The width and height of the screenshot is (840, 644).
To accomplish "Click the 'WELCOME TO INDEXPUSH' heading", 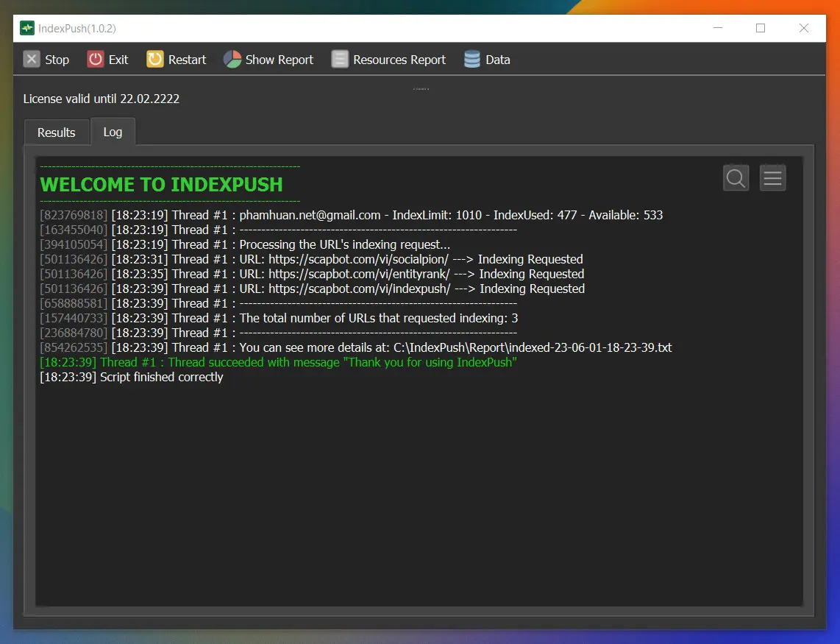I will pos(161,185).
